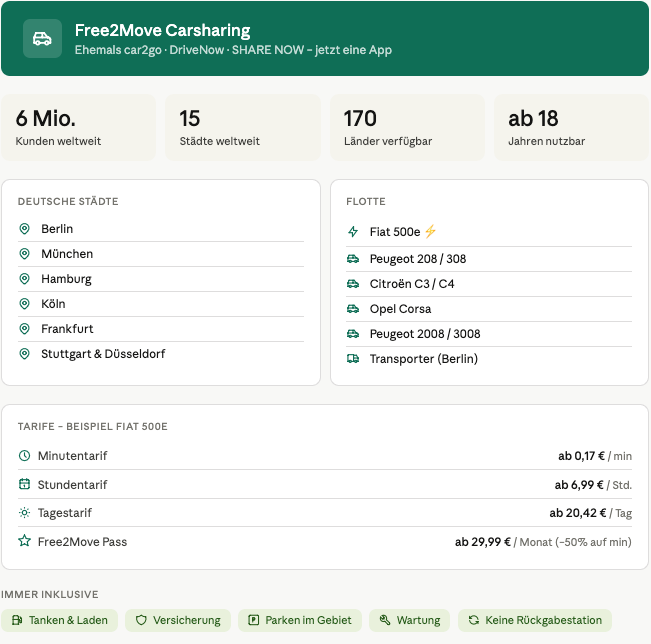Click the fuel pump icon in Tanken & Laden
The width and height of the screenshot is (651, 644).
pos(17,620)
